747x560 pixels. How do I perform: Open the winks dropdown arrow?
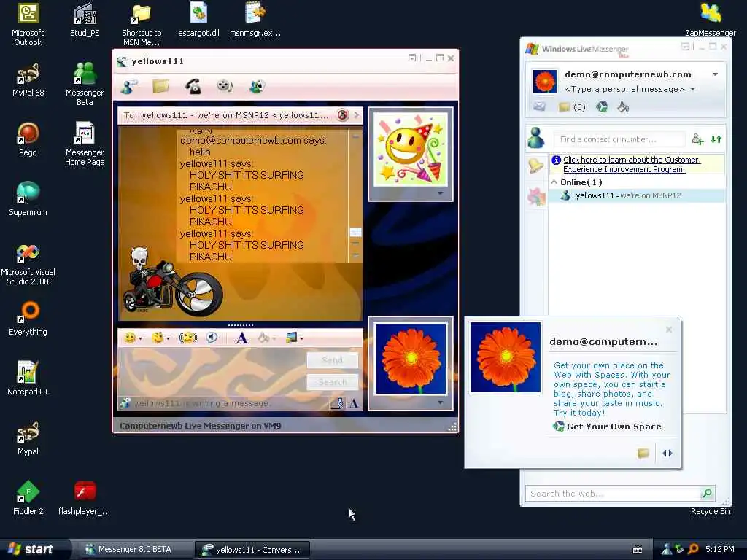click(168, 338)
